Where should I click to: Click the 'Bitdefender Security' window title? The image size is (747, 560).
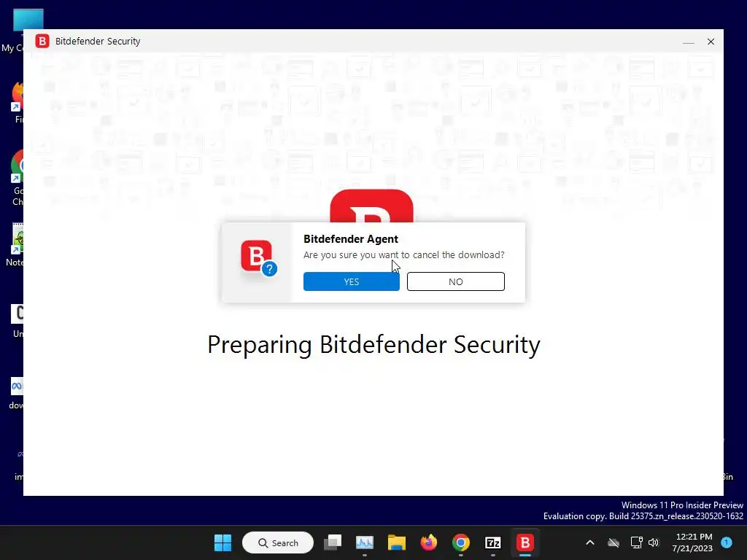[98, 42]
